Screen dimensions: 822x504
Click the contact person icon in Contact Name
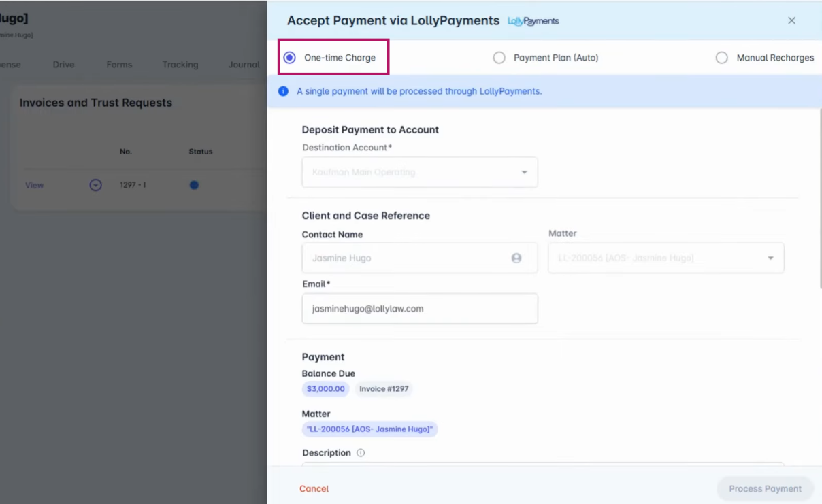tap(516, 258)
